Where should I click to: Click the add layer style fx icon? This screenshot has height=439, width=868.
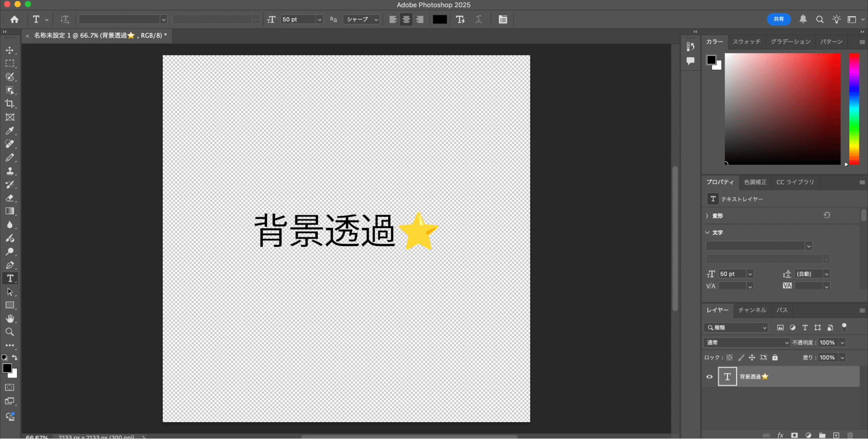(x=780, y=435)
